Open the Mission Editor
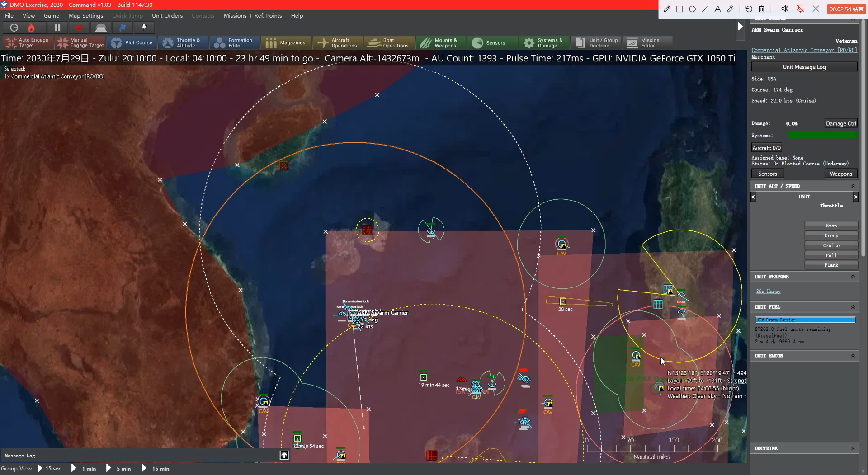The height and width of the screenshot is (475, 868). [648, 42]
